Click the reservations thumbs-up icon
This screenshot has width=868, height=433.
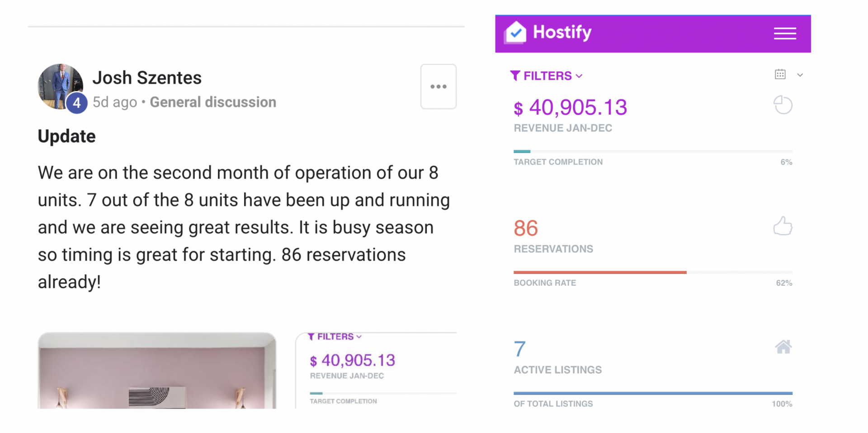[783, 226]
